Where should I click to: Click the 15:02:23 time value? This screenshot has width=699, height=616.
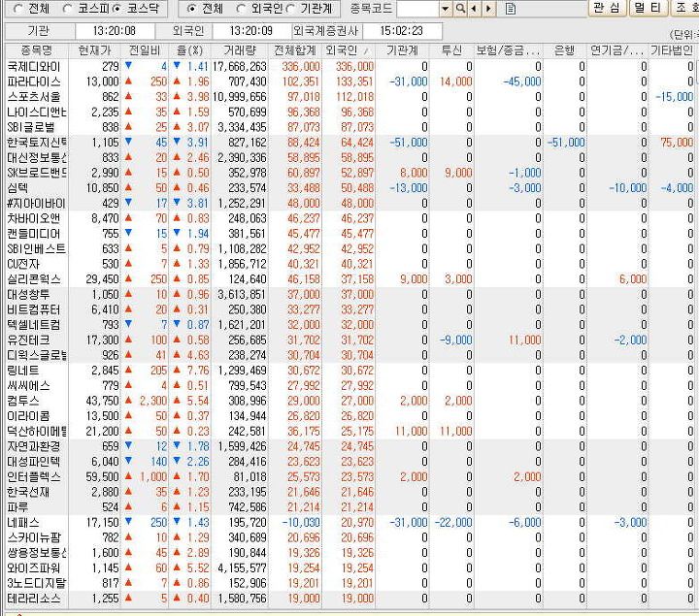pos(401,31)
